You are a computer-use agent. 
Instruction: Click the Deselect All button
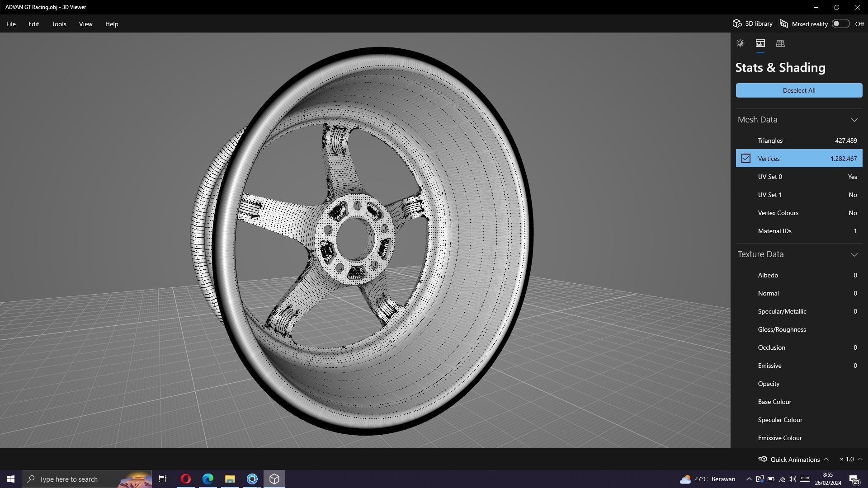799,90
